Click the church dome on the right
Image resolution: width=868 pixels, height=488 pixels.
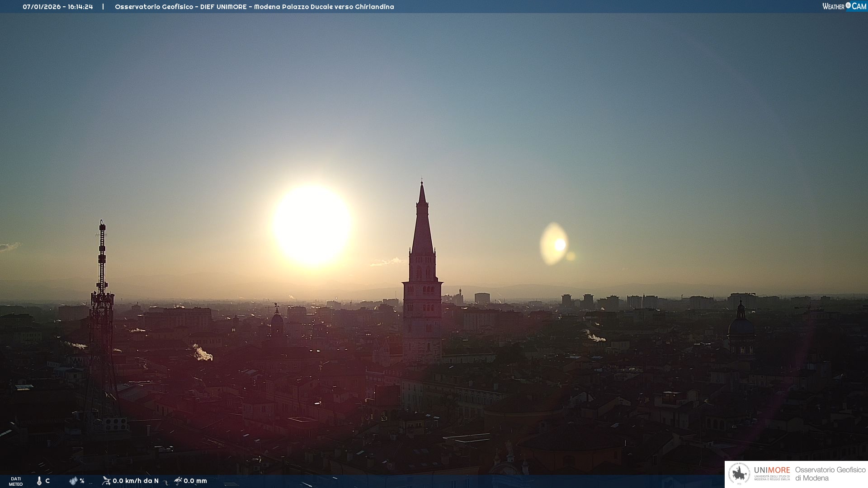741,325
